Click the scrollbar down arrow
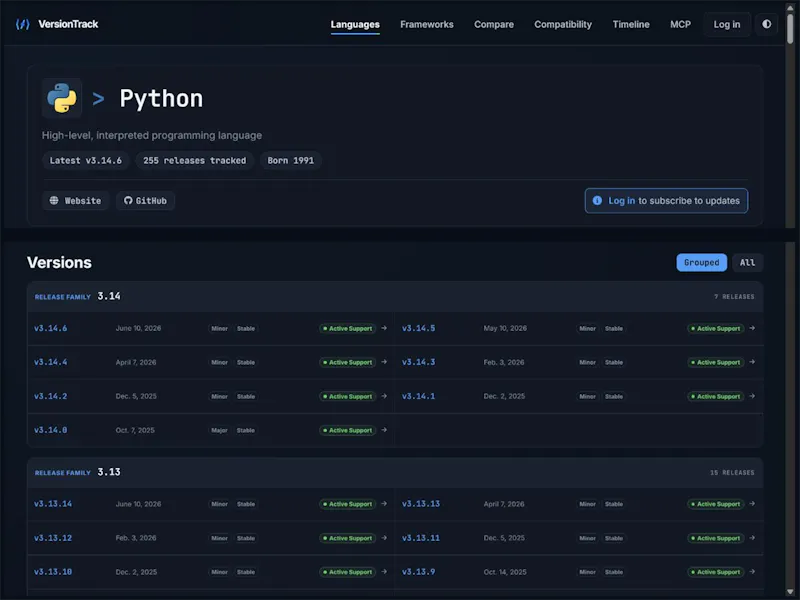800x600 pixels. [x=790, y=592]
